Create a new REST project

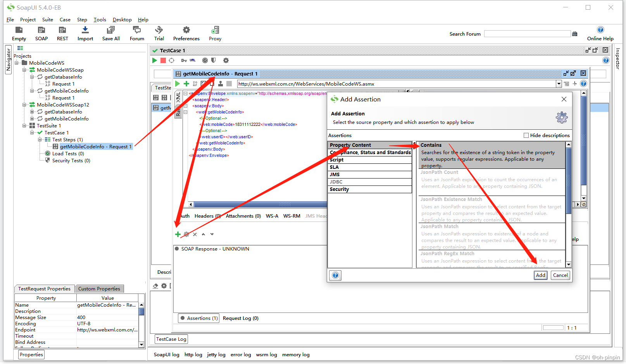click(62, 34)
